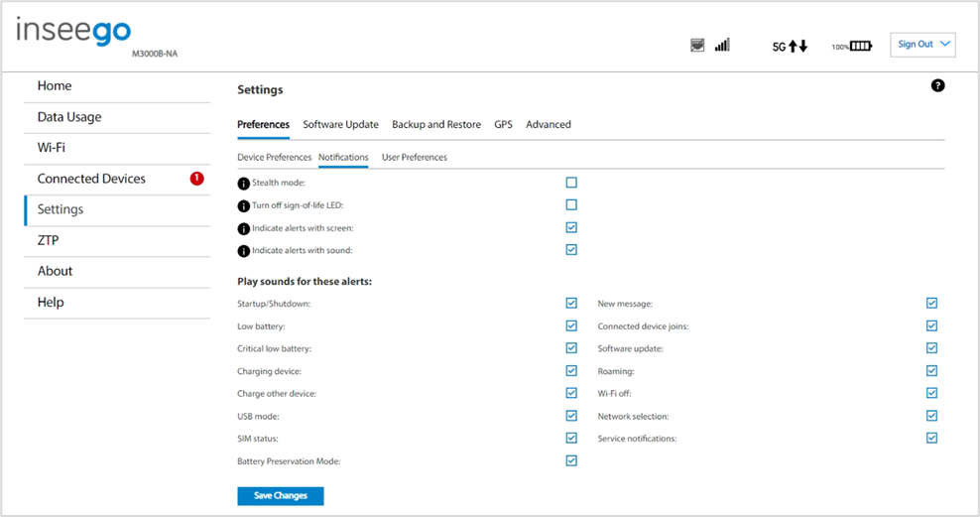Click the Save Changes button
The image size is (980, 517).
pos(281,496)
